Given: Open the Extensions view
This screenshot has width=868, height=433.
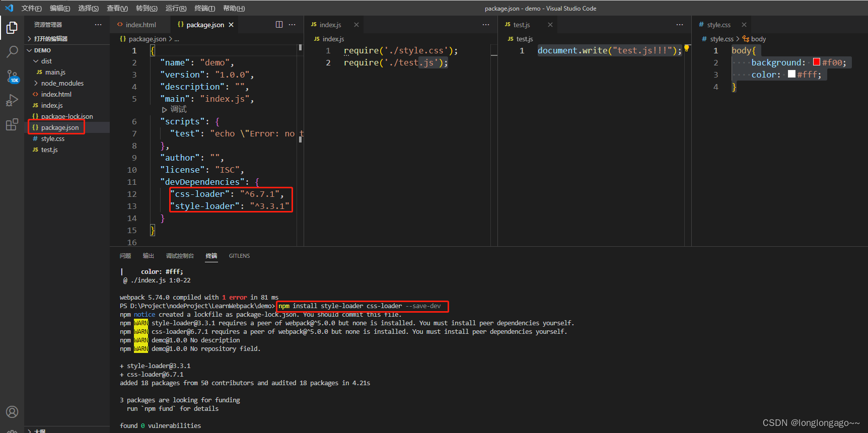Looking at the screenshot, I should (x=12, y=124).
